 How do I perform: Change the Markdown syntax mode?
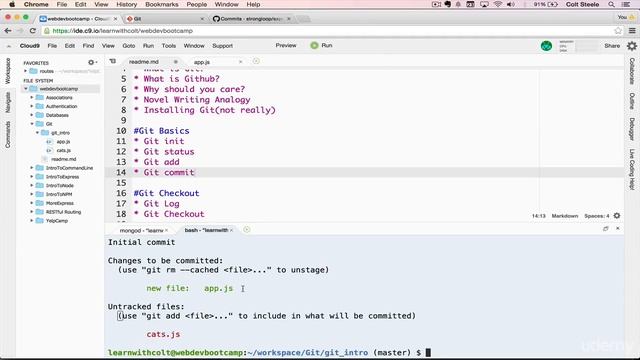[x=564, y=216]
